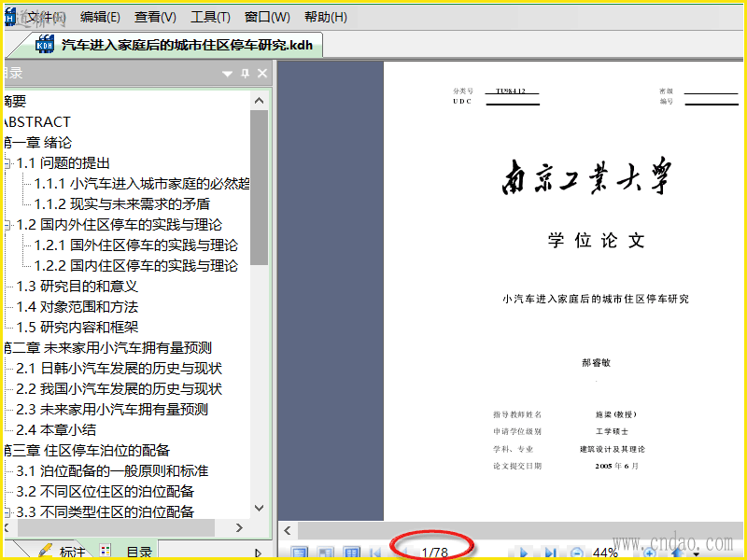Click the outline vertical scrollbar thumb
Image resolution: width=747 pixels, height=560 pixels.
coord(260,188)
